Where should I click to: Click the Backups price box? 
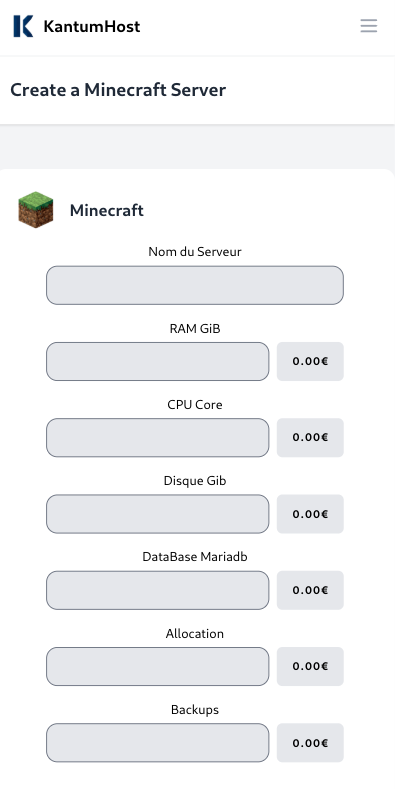[x=310, y=743]
